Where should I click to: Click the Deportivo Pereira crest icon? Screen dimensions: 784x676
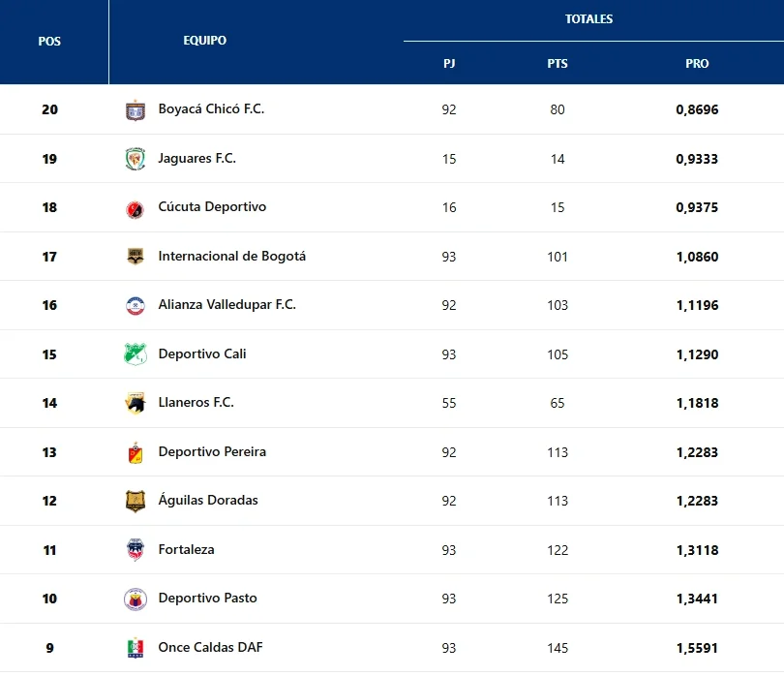coord(136,452)
